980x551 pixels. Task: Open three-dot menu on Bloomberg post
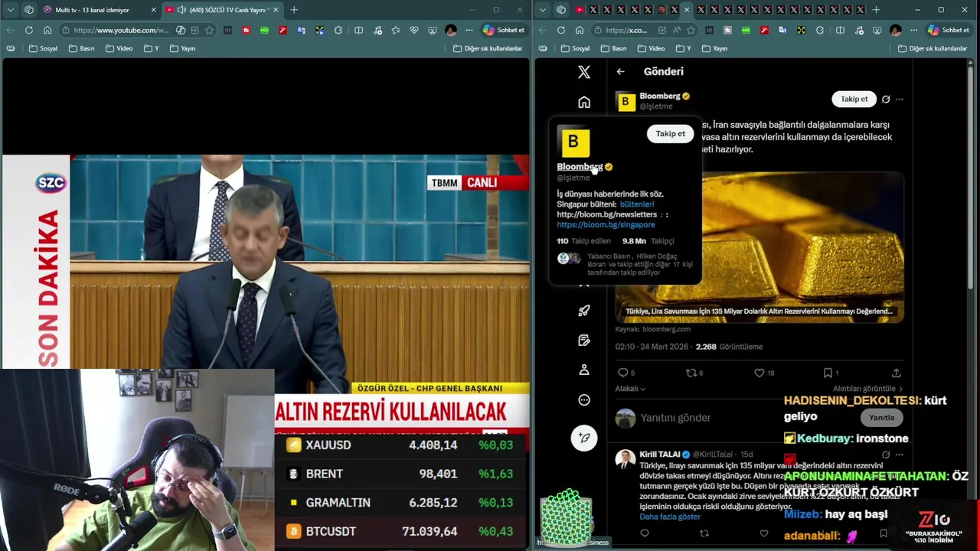[x=900, y=99]
